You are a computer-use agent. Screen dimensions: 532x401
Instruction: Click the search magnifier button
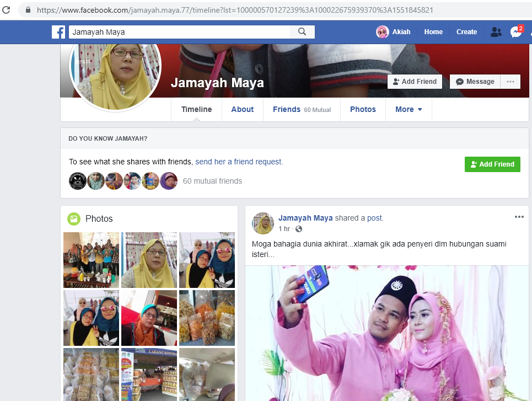coord(302,32)
